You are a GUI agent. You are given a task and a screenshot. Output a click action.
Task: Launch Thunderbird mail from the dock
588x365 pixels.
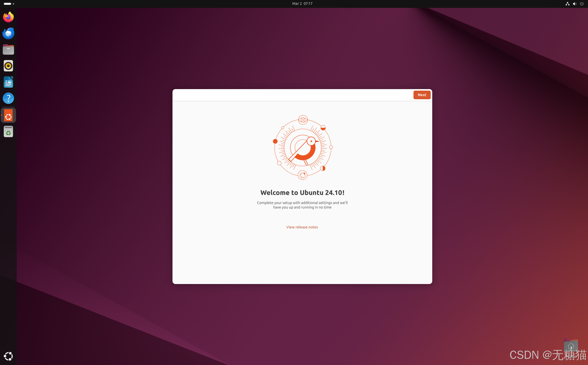click(8, 33)
